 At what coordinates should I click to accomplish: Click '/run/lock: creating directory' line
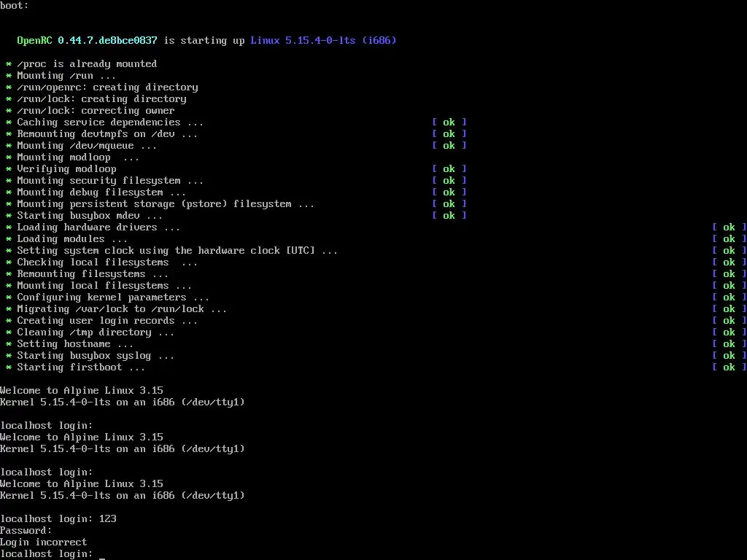(101, 99)
